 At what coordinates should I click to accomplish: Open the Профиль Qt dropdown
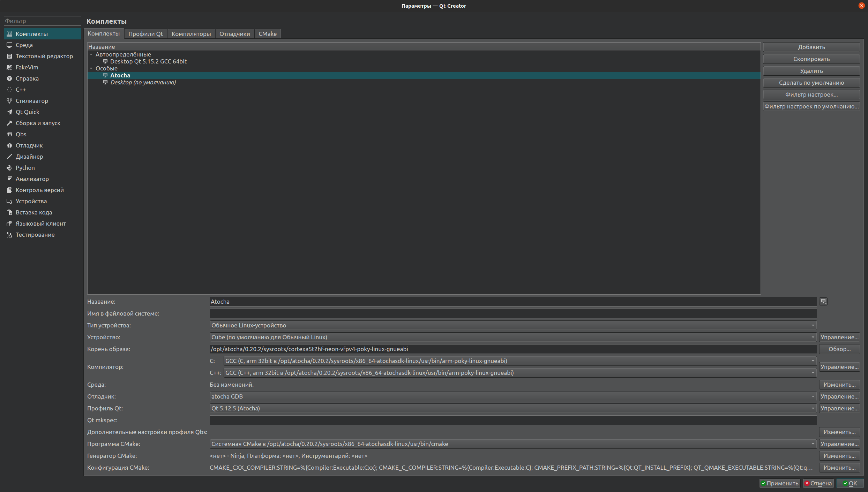[513, 408]
